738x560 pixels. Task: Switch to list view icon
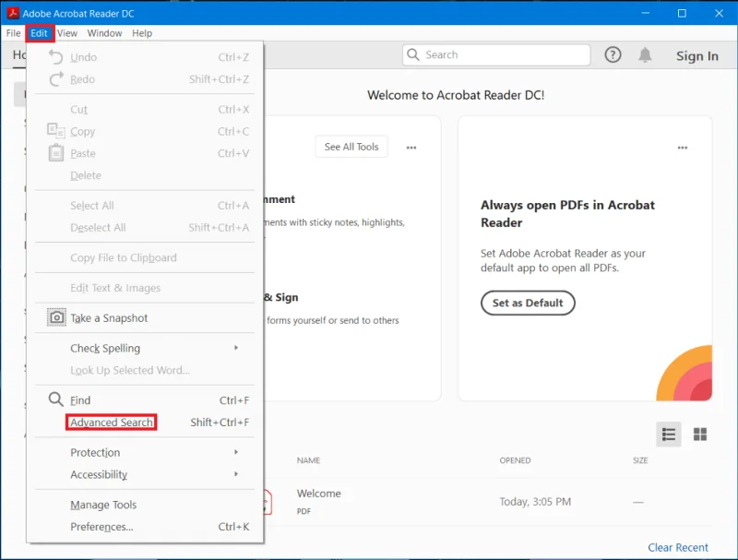click(669, 435)
